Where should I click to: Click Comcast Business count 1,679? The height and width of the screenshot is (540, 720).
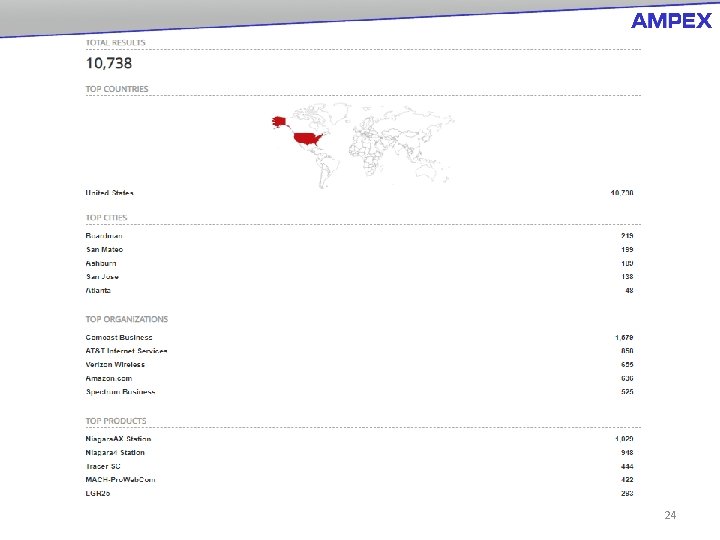624,338
